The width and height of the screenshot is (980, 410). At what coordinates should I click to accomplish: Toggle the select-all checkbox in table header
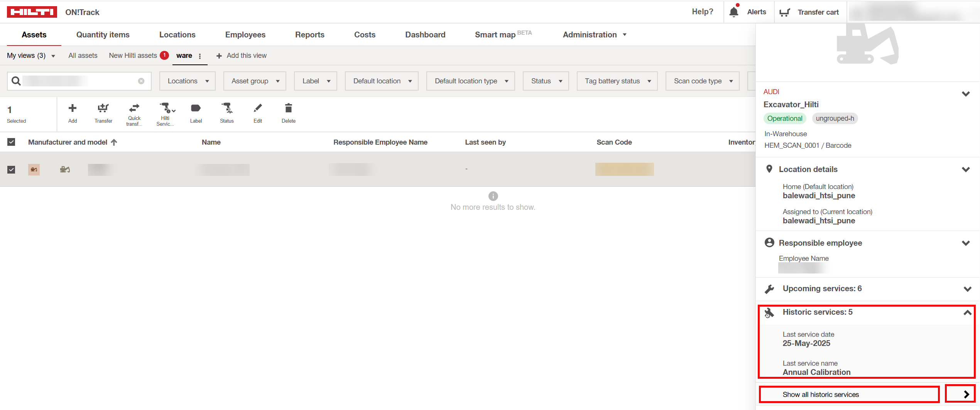coord(11,142)
